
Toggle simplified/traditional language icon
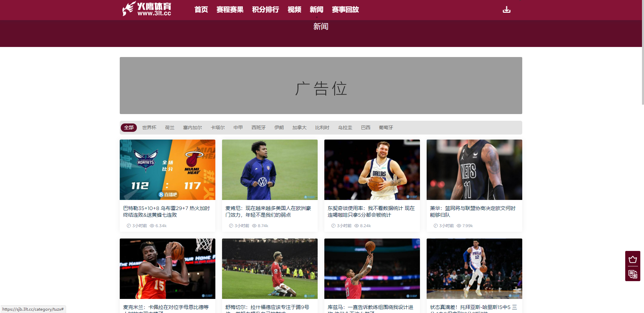(x=633, y=274)
